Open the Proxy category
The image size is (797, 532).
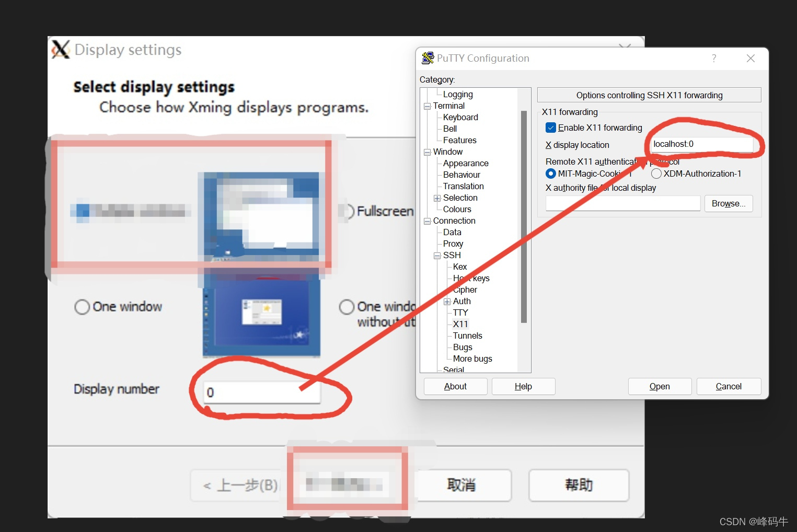point(453,244)
